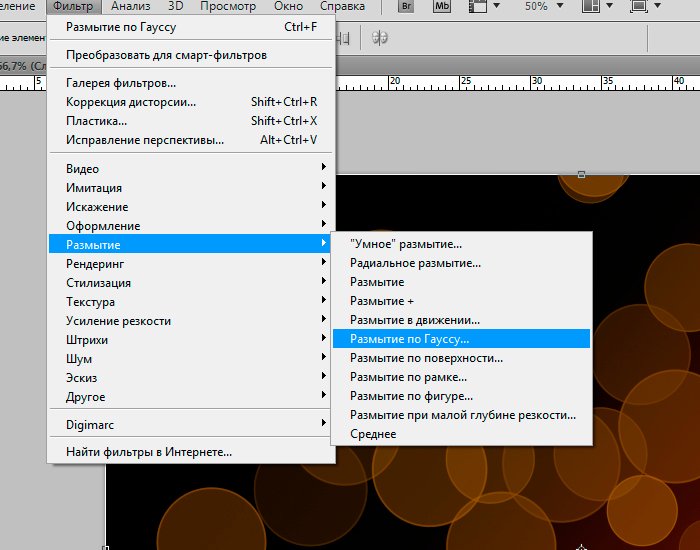
Task: Click the auto-align layers icon in options bar
Action: point(380,38)
